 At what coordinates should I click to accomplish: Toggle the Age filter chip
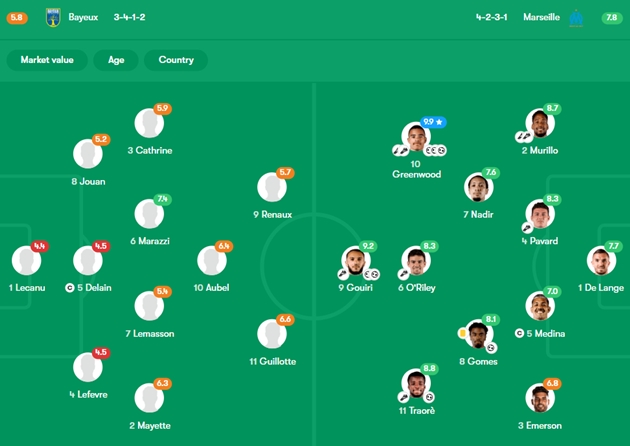(x=116, y=60)
